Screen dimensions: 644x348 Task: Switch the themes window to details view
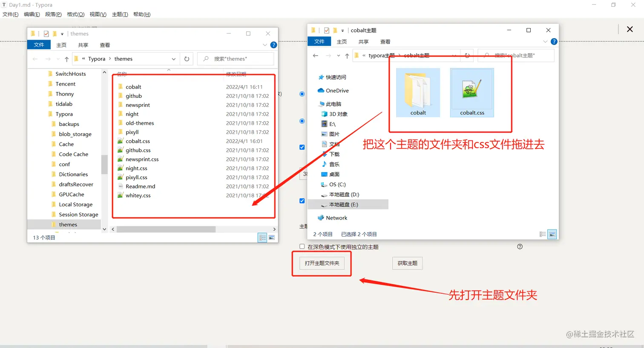[262, 238]
